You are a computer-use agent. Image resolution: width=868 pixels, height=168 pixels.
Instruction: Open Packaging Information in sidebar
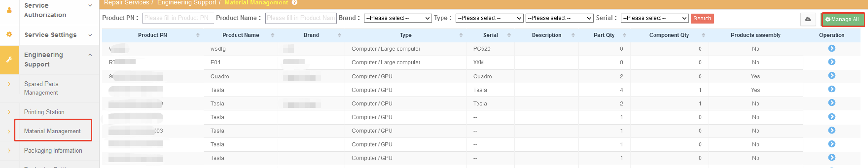[53, 150]
